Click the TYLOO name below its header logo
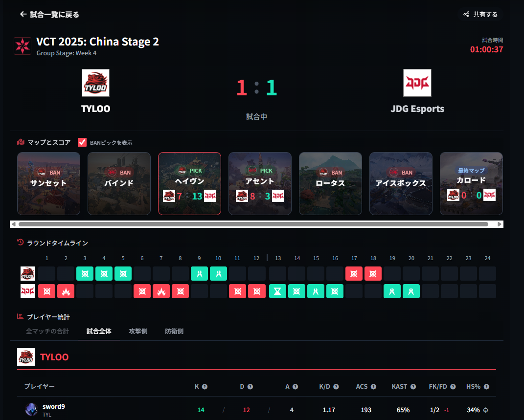The image size is (524, 420). coord(95,109)
